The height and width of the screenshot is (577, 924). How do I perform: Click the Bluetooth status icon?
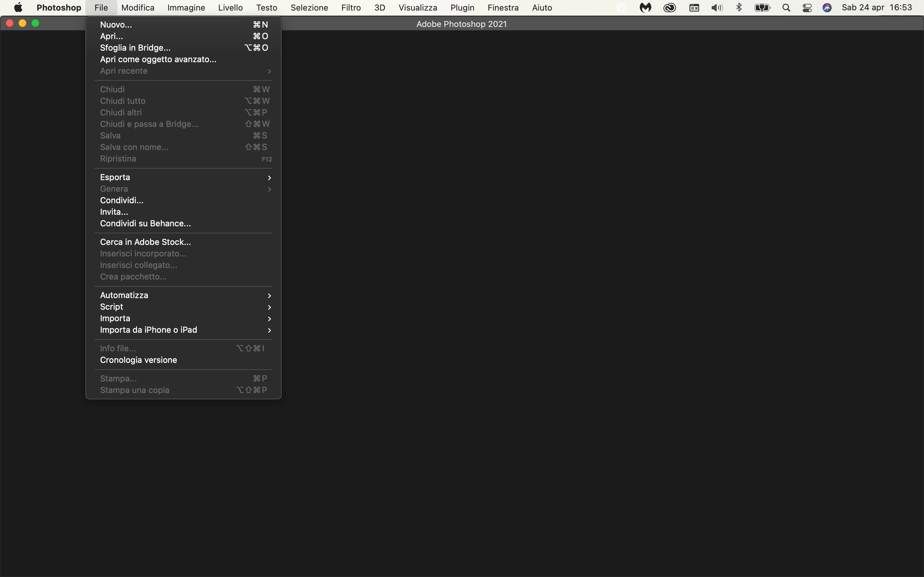[739, 8]
